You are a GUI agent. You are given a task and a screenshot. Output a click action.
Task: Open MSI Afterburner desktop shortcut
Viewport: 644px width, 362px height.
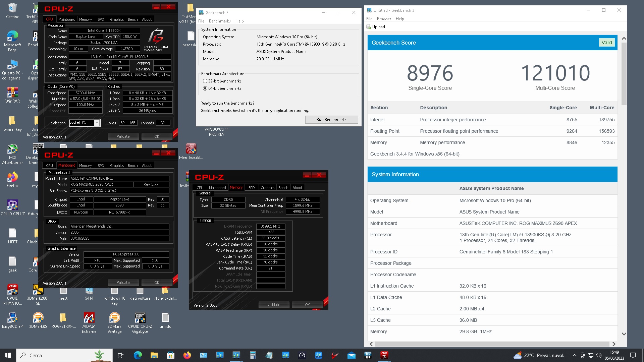pos(12,154)
